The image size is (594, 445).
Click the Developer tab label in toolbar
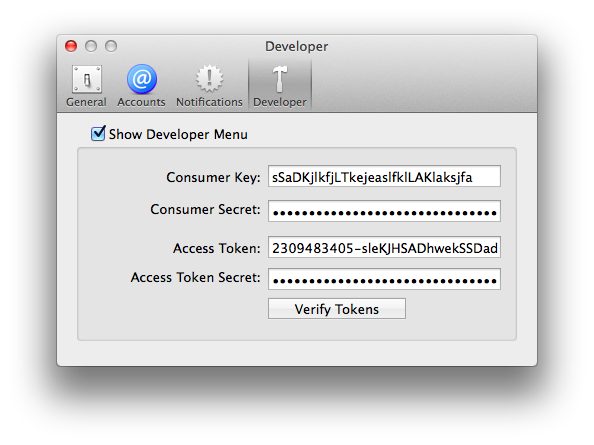280,102
